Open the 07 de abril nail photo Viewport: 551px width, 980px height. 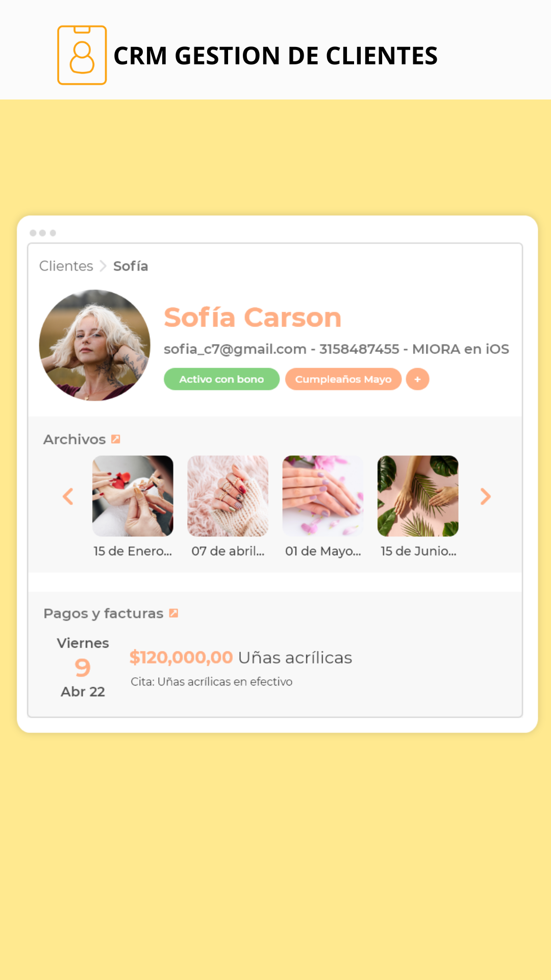228,496
